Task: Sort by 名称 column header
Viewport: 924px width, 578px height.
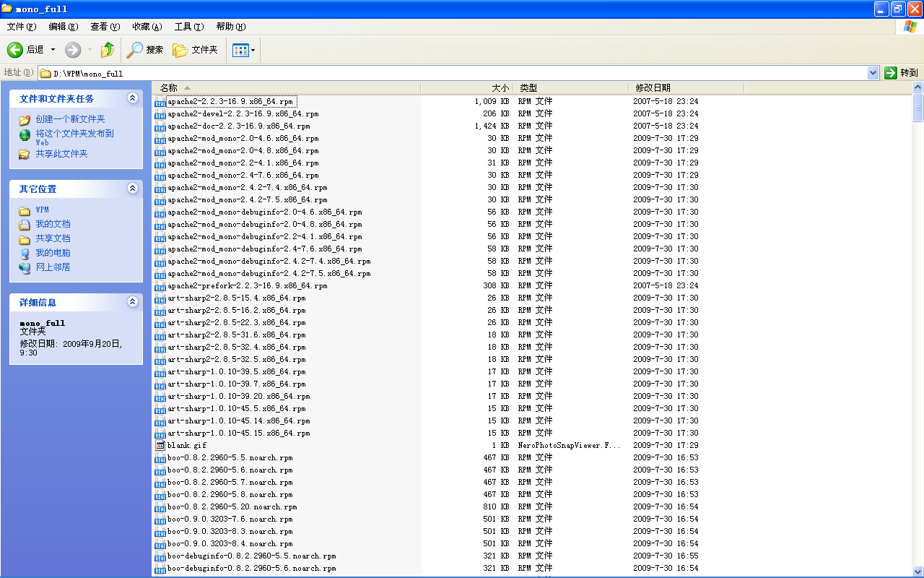Action: [287, 88]
